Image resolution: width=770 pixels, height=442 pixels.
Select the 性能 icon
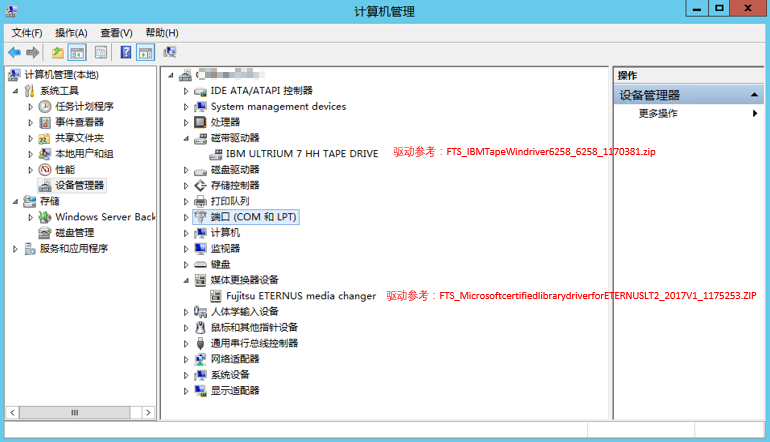tap(45, 169)
